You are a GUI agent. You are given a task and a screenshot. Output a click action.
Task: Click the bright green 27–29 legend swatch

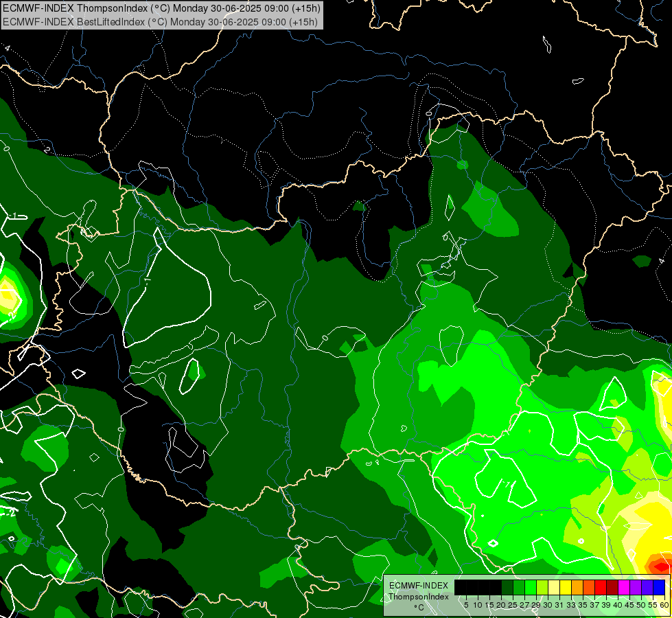pos(531,587)
